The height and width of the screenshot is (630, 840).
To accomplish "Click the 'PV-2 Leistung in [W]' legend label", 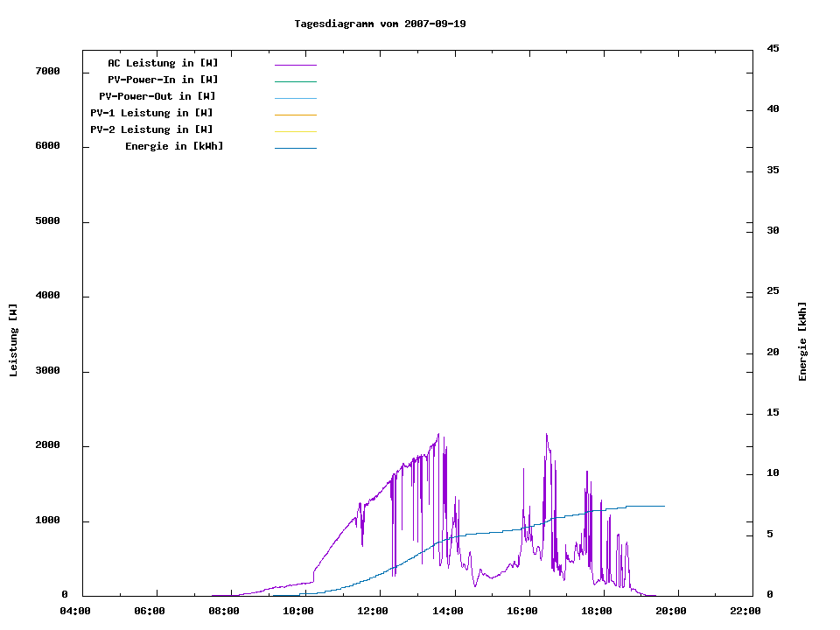I will click(151, 129).
